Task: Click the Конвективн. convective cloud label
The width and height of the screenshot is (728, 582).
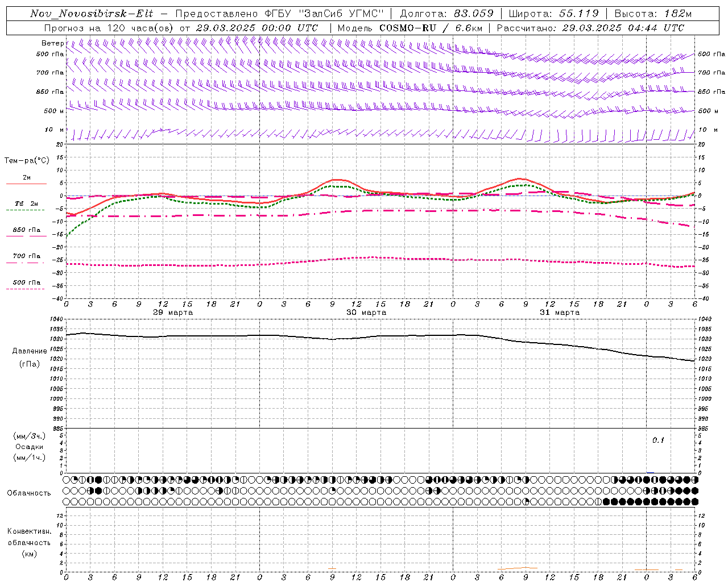Action: [x=29, y=531]
